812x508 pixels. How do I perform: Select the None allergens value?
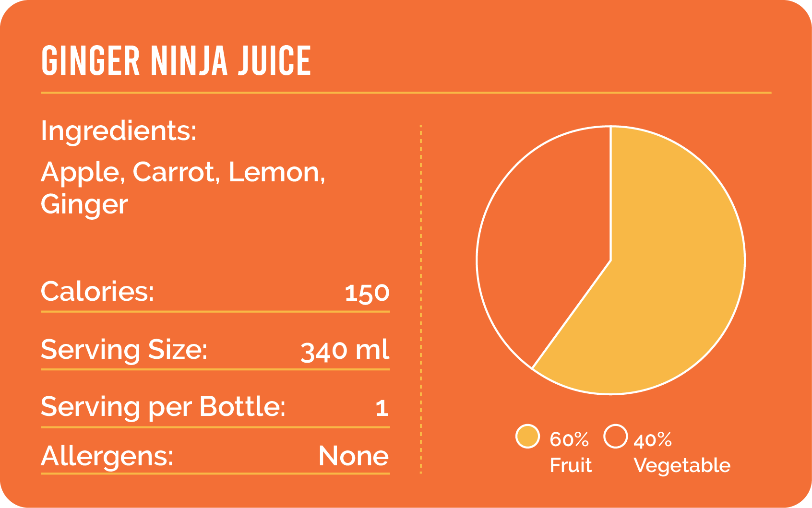point(354,456)
